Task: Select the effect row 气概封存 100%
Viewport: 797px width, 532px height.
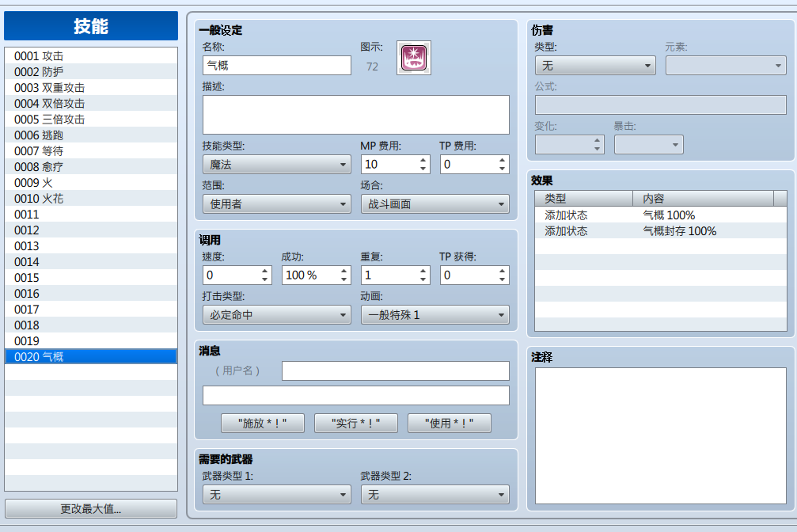Action: [660, 231]
